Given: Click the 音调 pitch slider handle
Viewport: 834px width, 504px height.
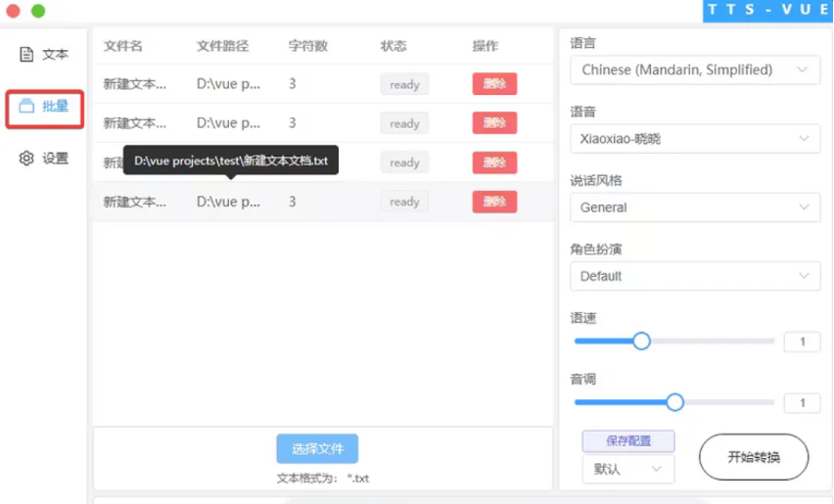Looking at the screenshot, I should pyautogui.click(x=674, y=402).
